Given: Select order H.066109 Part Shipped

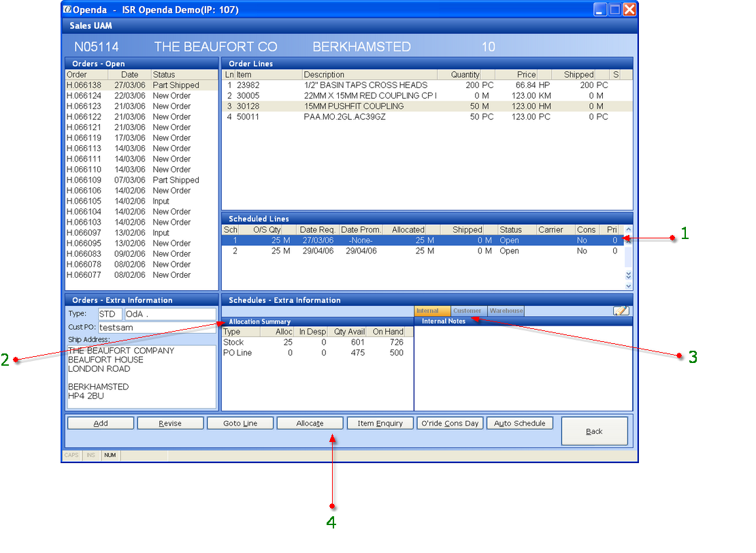Looking at the screenshot, I should 142,180.
